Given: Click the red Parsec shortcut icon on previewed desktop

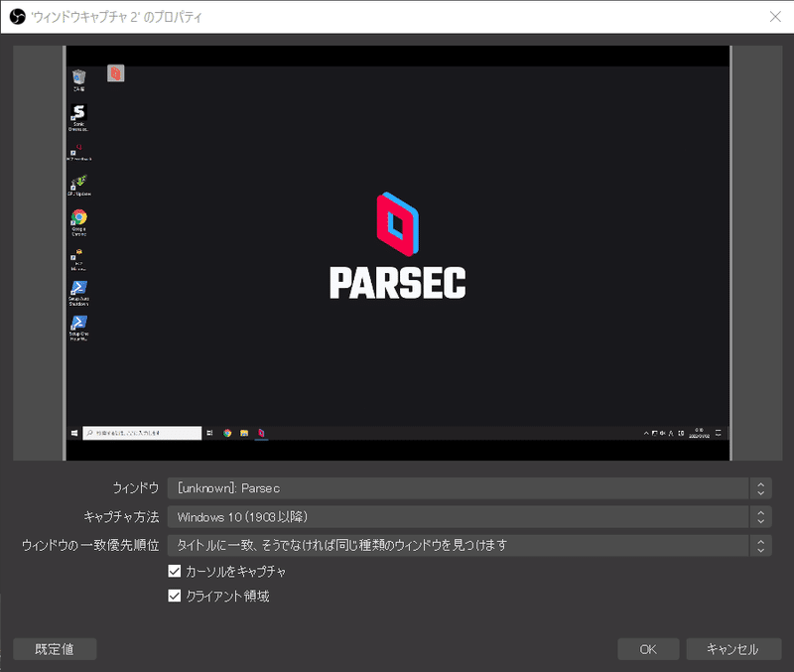Looking at the screenshot, I should coord(115,73).
